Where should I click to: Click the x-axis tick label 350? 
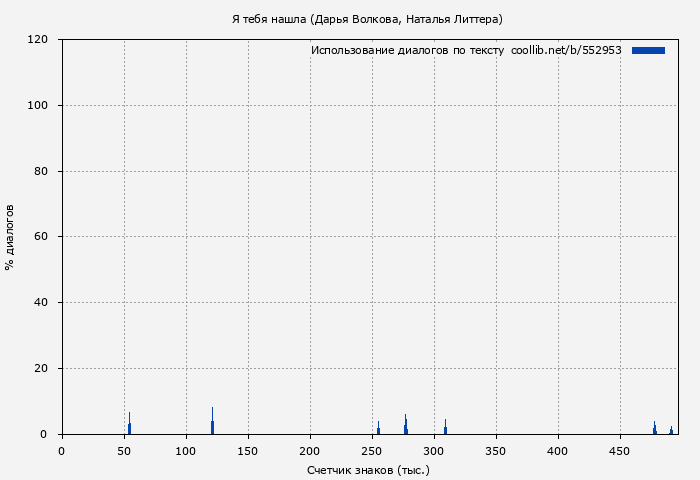pos(496,451)
